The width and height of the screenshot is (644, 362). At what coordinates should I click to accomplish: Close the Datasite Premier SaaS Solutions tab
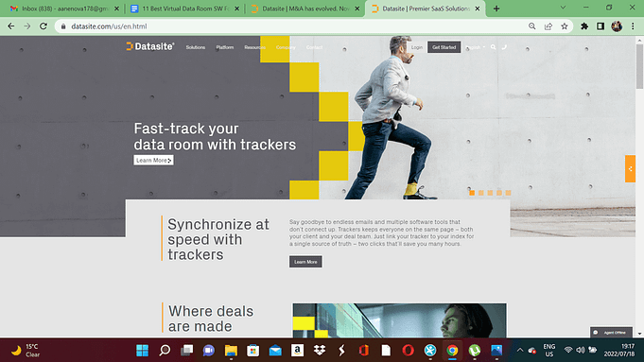(x=478, y=9)
